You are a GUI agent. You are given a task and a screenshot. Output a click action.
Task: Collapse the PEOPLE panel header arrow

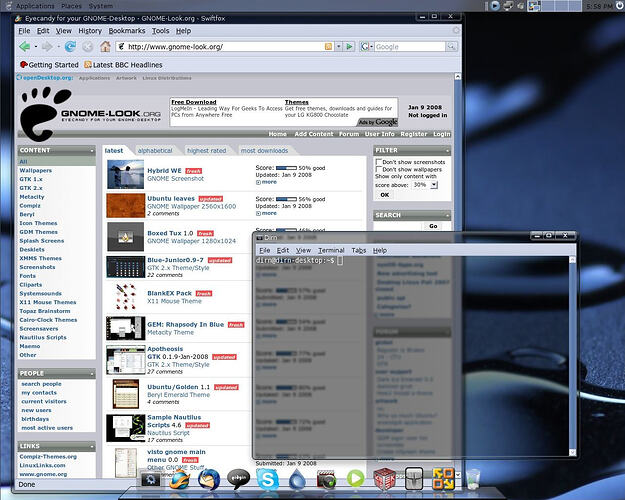[92, 374]
